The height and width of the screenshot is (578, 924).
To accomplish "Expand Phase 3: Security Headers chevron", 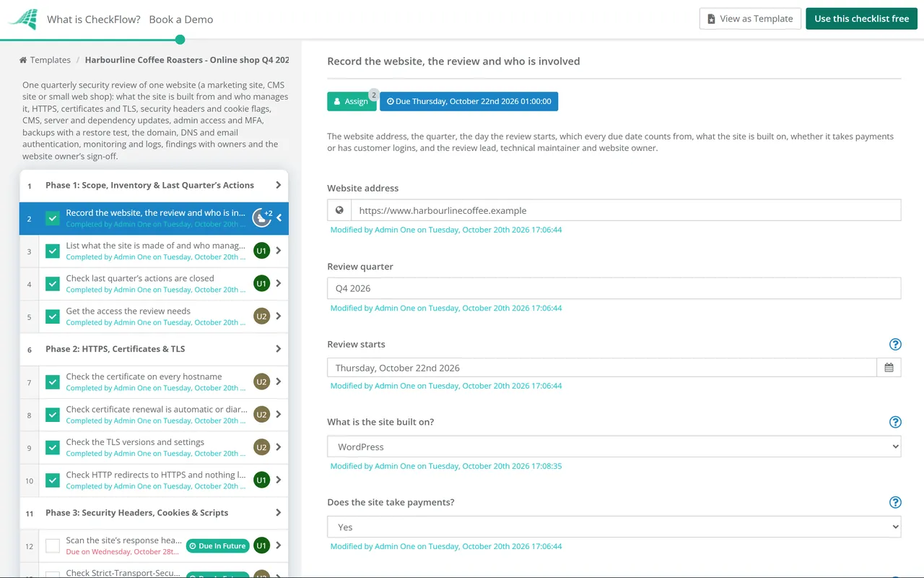I will tap(278, 512).
